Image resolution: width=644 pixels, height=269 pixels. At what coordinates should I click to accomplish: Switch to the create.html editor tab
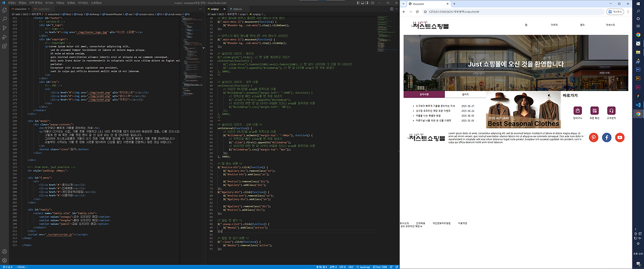(x=42, y=9)
